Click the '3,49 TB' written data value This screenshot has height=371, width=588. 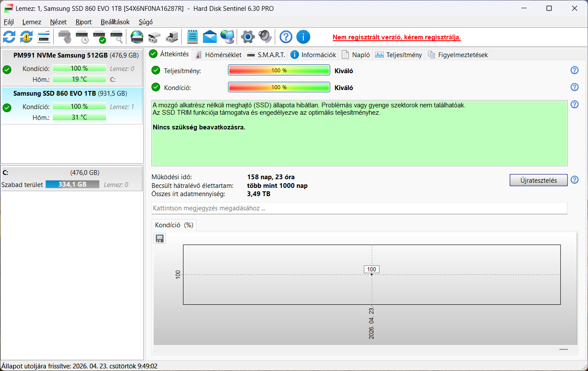259,194
